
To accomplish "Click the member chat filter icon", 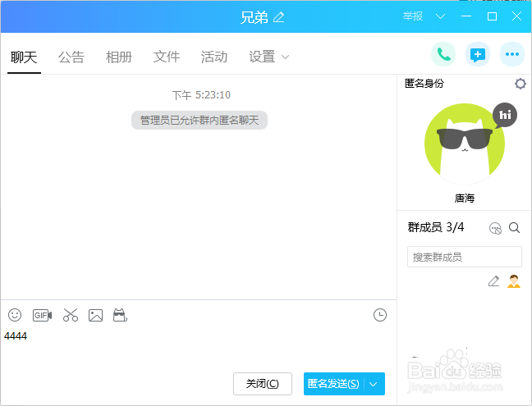I will pyautogui.click(x=495, y=228).
